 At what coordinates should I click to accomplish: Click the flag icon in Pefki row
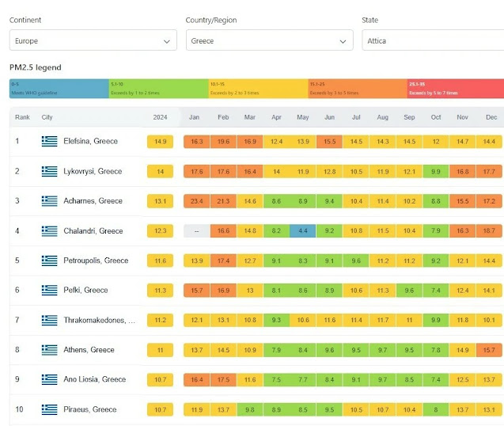pyautogui.click(x=50, y=291)
